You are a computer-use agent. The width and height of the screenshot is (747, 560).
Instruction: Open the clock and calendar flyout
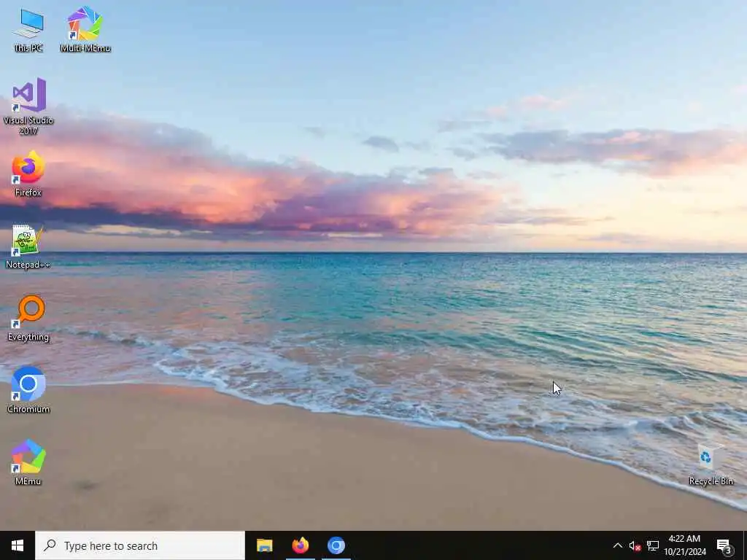click(x=684, y=545)
